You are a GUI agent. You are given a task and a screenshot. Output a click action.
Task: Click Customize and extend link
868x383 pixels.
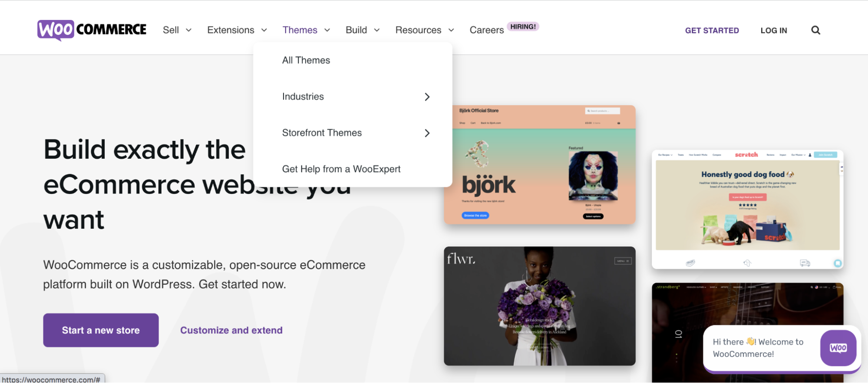click(231, 330)
